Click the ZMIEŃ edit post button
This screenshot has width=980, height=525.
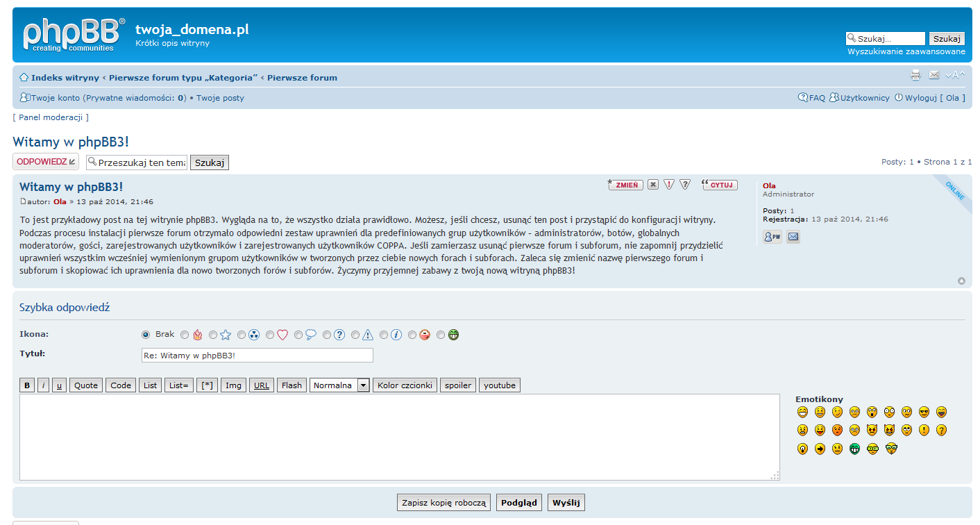pos(625,185)
